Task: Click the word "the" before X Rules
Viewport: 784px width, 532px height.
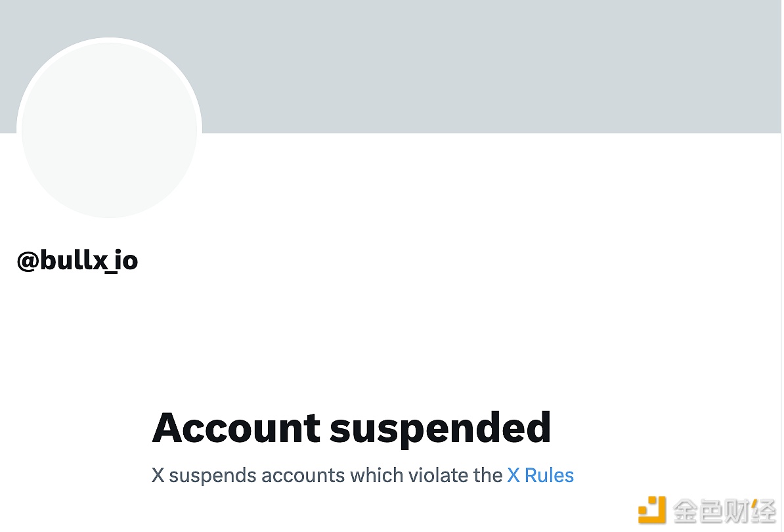Action: [x=487, y=475]
